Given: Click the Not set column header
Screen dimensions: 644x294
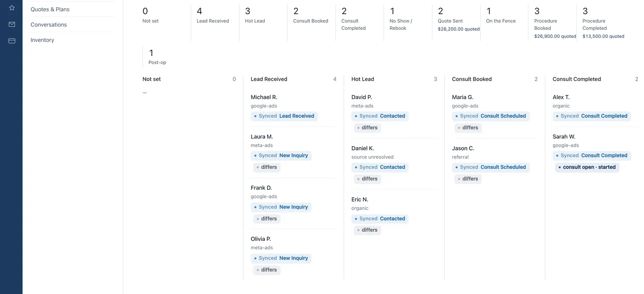Looking at the screenshot, I should click(x=152, y=79).
